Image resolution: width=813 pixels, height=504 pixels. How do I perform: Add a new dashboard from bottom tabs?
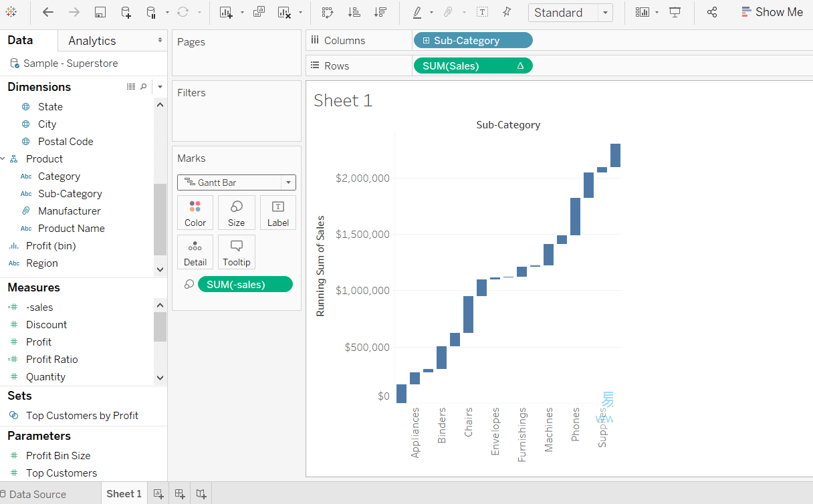[180, 494]
